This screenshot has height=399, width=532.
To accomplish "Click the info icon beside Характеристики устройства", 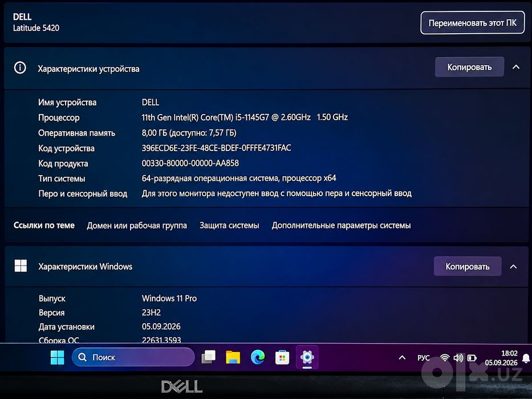I will (x=20, y=68).
